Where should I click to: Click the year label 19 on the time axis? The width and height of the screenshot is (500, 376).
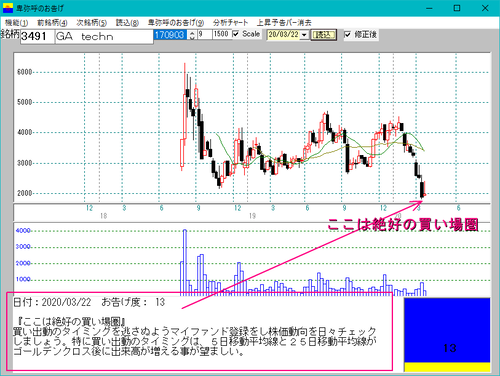pos(252,216)
